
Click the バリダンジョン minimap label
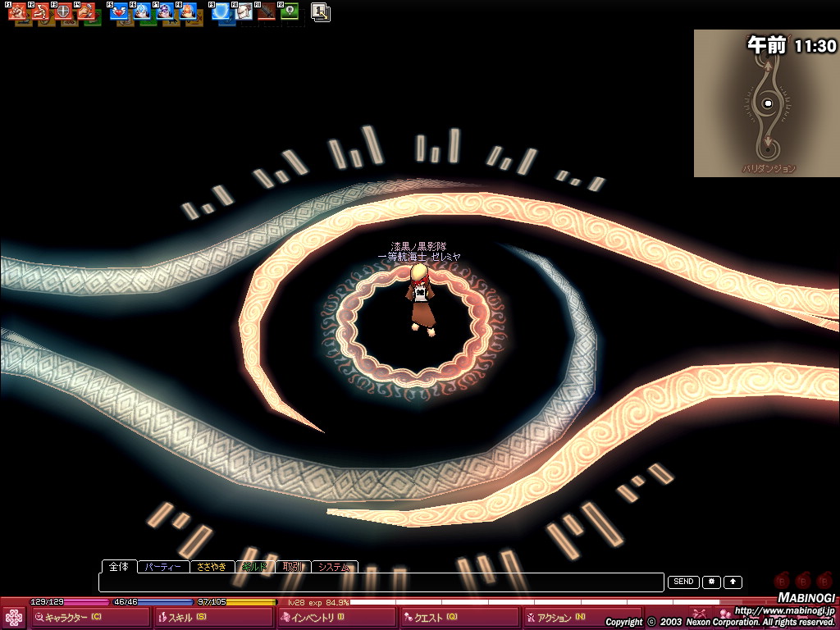769,169
